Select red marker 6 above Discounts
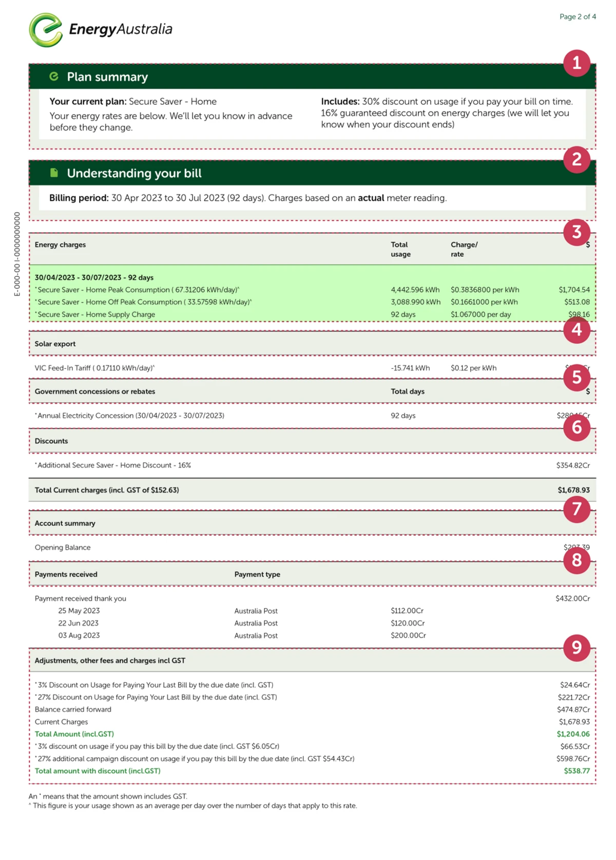Viewport: 616px width, 860px height. click(x=576, y=427)
